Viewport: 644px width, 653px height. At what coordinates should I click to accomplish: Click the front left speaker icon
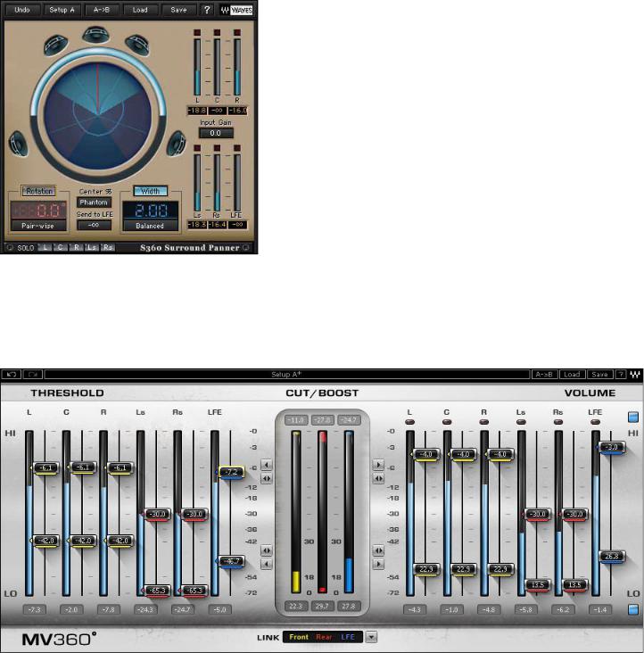coord(56,45)
